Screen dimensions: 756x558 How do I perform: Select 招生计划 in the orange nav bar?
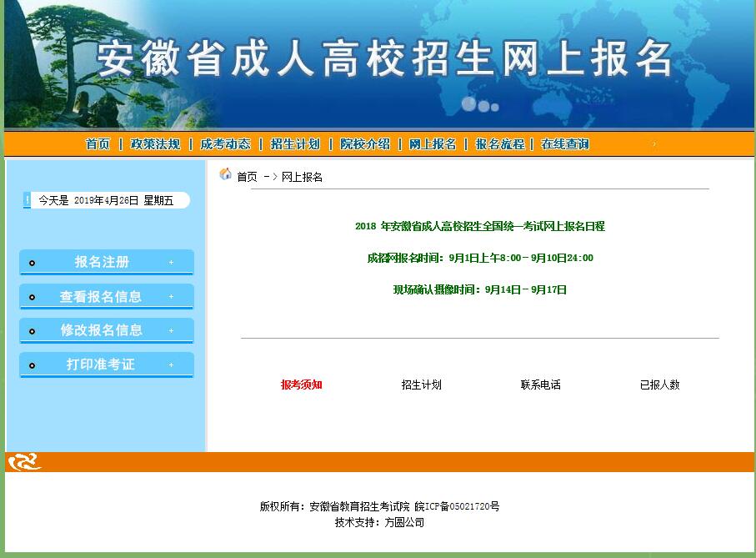coord(295,143)
